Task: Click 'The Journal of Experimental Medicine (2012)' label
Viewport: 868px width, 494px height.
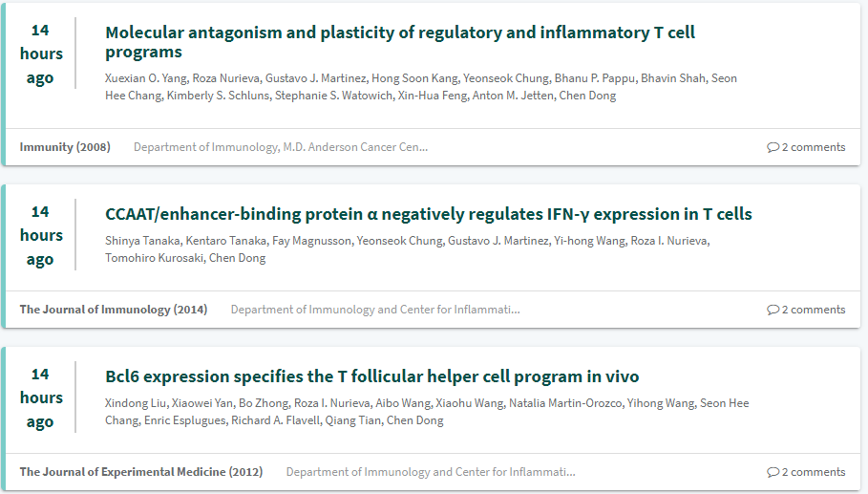Action: tap(141, 472)
